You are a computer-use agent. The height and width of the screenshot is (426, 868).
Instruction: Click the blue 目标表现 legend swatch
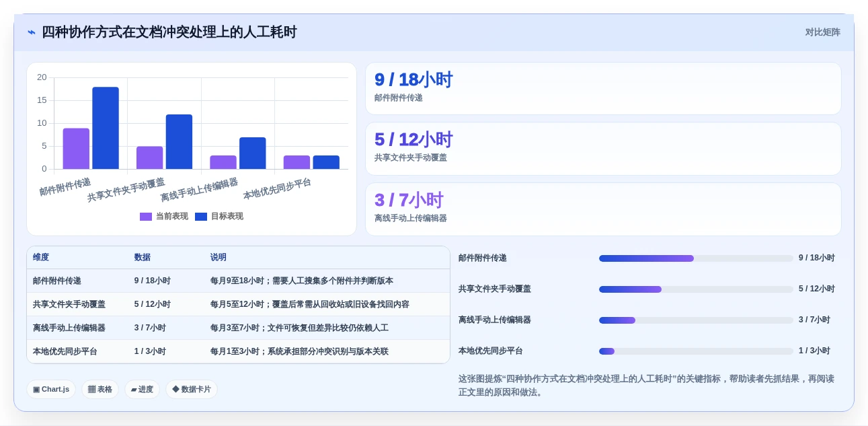pos(201,217)
